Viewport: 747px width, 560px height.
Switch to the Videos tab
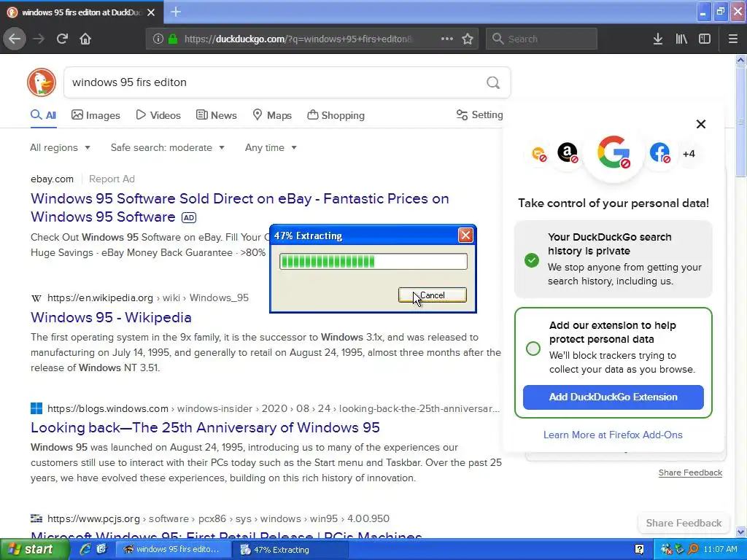click(158, 115)
